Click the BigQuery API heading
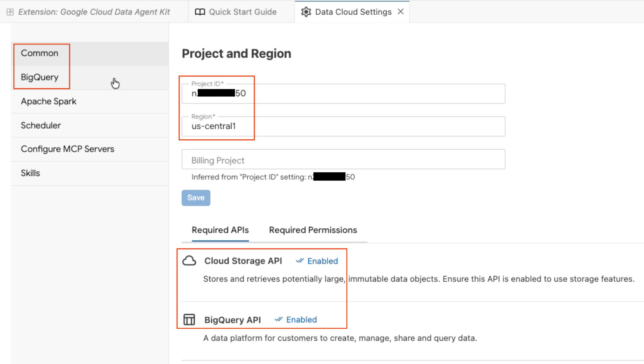This screenshot has height=364, width=644. (233, 320)
